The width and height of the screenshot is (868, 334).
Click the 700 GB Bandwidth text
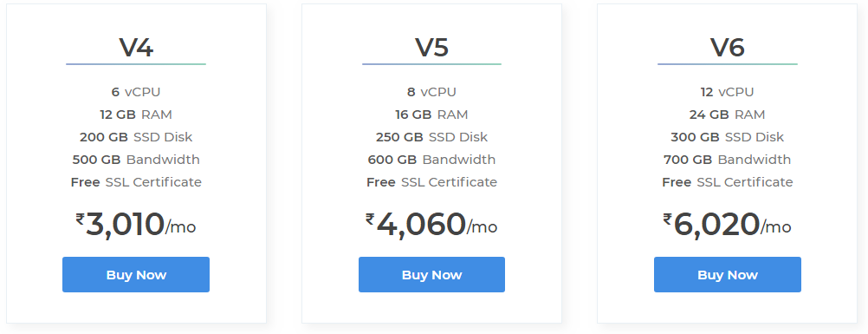(727, 160)
